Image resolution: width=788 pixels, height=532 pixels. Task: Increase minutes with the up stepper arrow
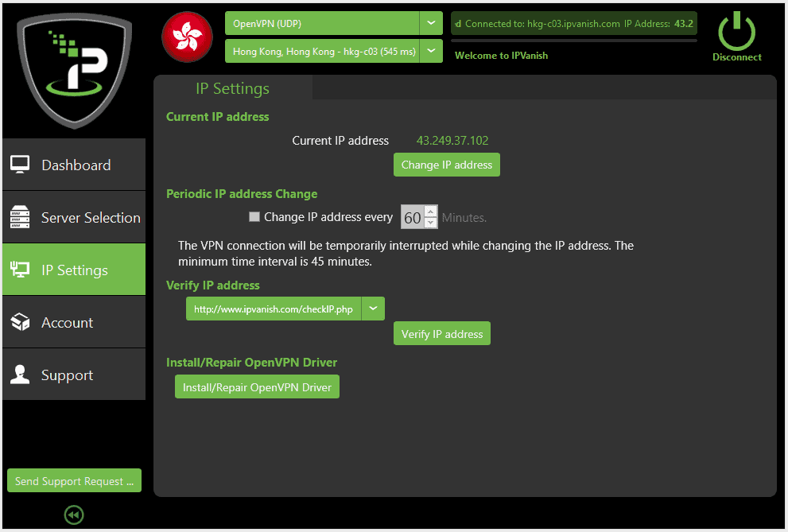431,212
